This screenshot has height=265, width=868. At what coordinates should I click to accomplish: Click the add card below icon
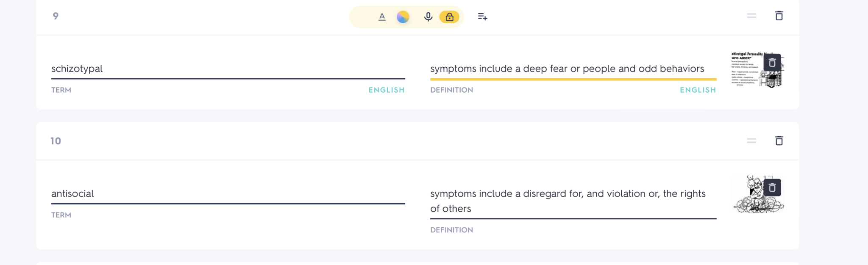[x=482, y=17]
